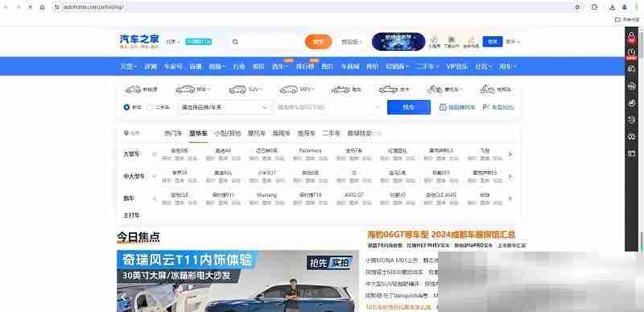This screenshot has height=312, width=644.
Task: Open the 海豹06GT 2024成都车展 headline
Action: [441, 235]
